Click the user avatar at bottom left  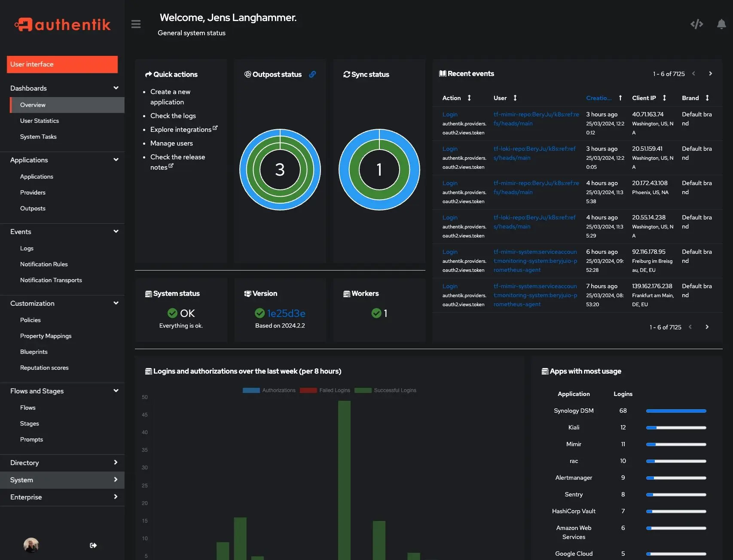[x=31, y=545]
